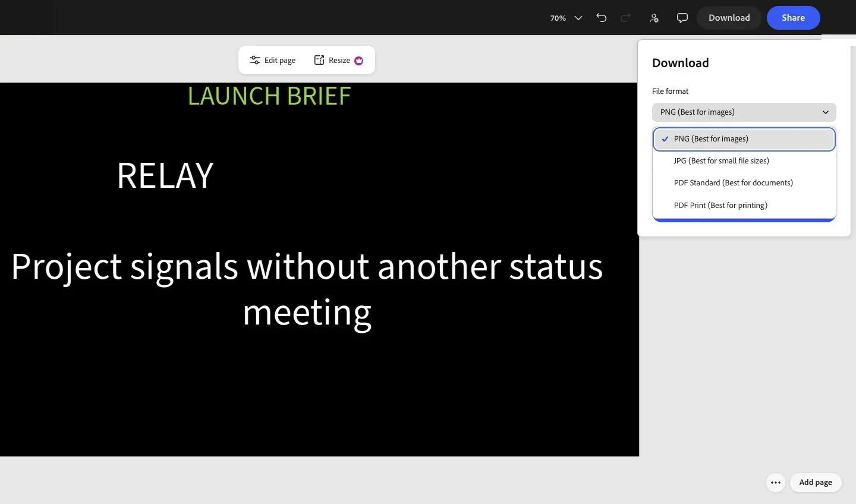This screenshot has width=856, height=504.
Task: Click the Add page button
Action: pyautogui.click(x=816, y=483)
